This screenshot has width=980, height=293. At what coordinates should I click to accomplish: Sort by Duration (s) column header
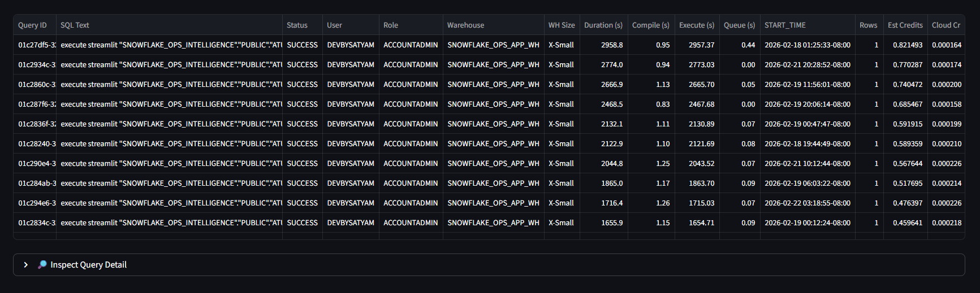(x=603, y=25)
